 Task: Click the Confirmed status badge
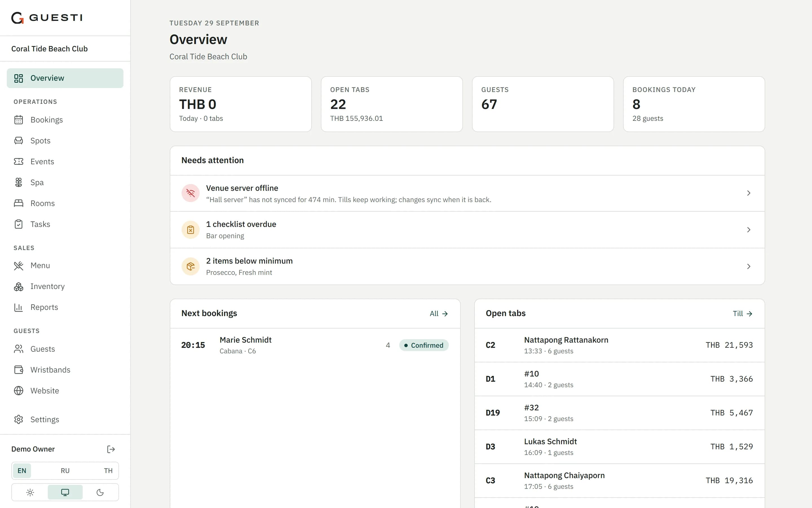(424, 345)
